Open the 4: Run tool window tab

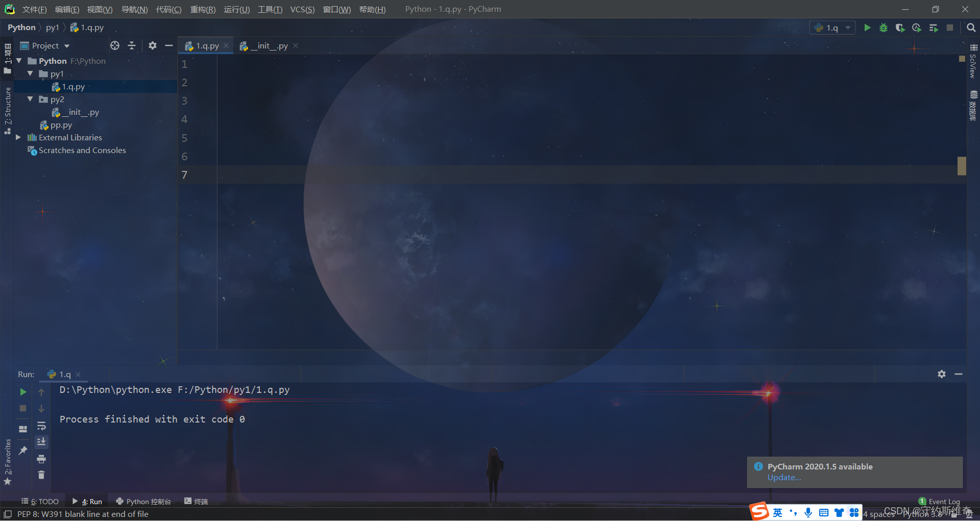(x=87, y=502)
